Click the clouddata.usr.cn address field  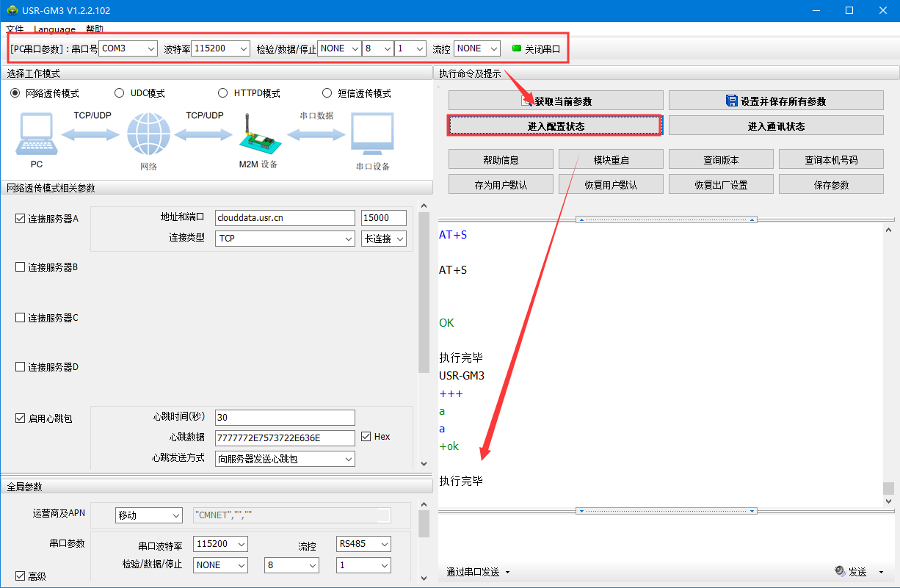(285, 218)
